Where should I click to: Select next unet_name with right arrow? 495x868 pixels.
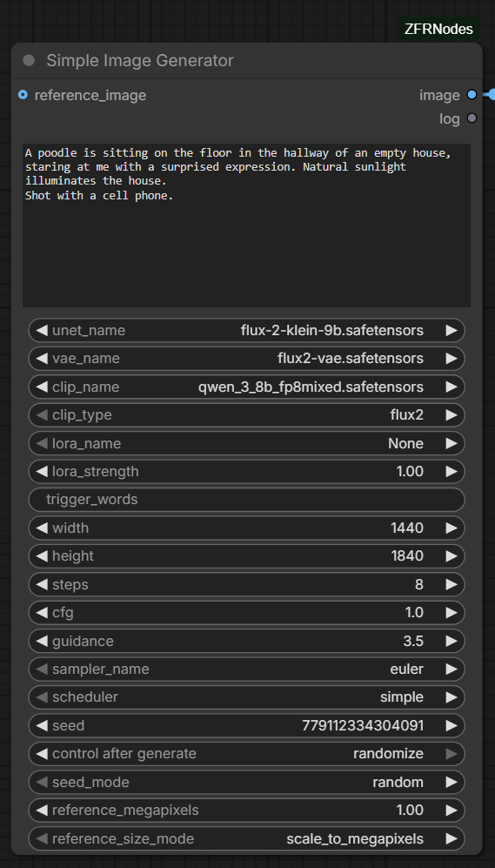tap(452, 331)
